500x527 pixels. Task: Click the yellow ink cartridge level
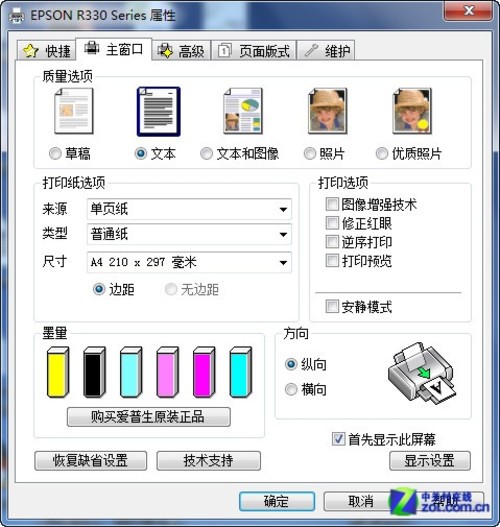click(x=58, y=372)
